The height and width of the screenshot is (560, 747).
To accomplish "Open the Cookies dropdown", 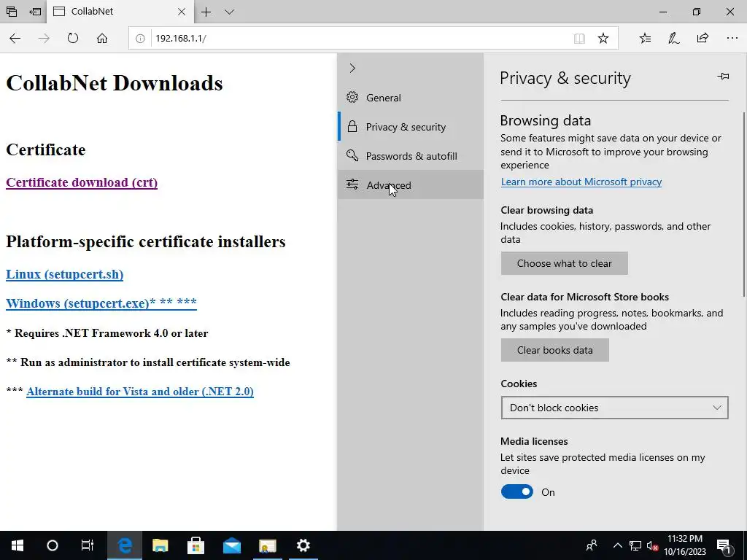I will coord(614,408).
